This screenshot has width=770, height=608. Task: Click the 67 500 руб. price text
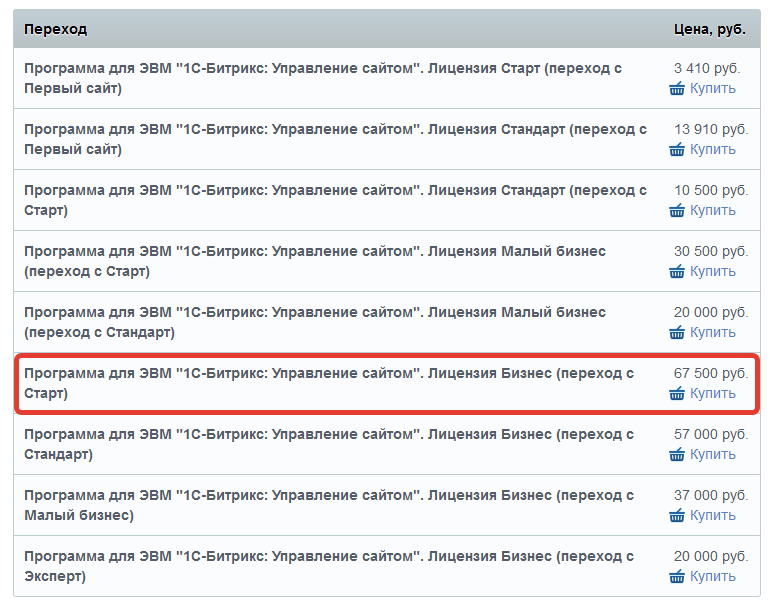point(710,373)
